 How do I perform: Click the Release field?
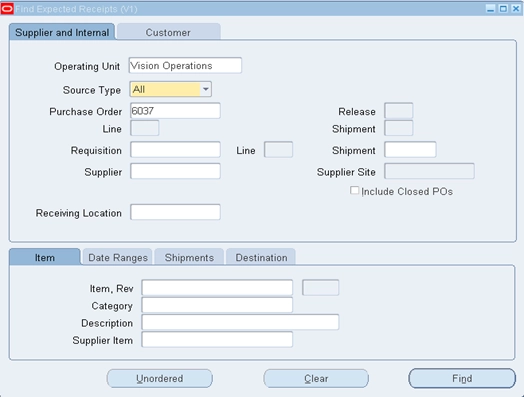pyautogui.click(x=399, y=111)
